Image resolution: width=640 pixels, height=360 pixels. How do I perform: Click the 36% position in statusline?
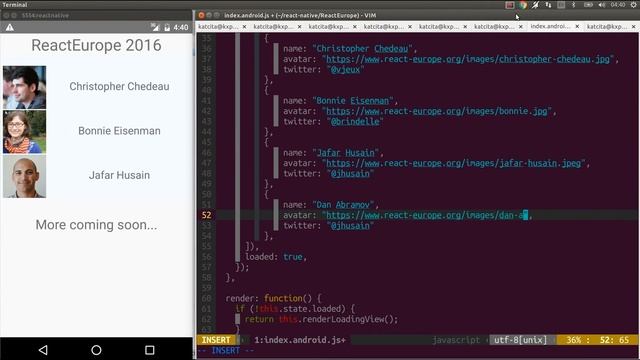coord(574,340)
